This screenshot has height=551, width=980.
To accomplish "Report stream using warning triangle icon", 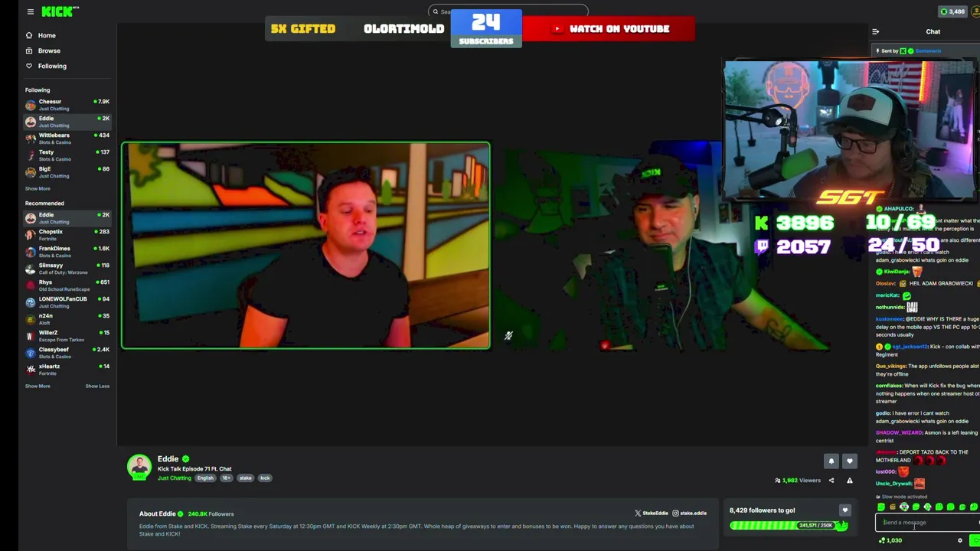I will (849, 481).
